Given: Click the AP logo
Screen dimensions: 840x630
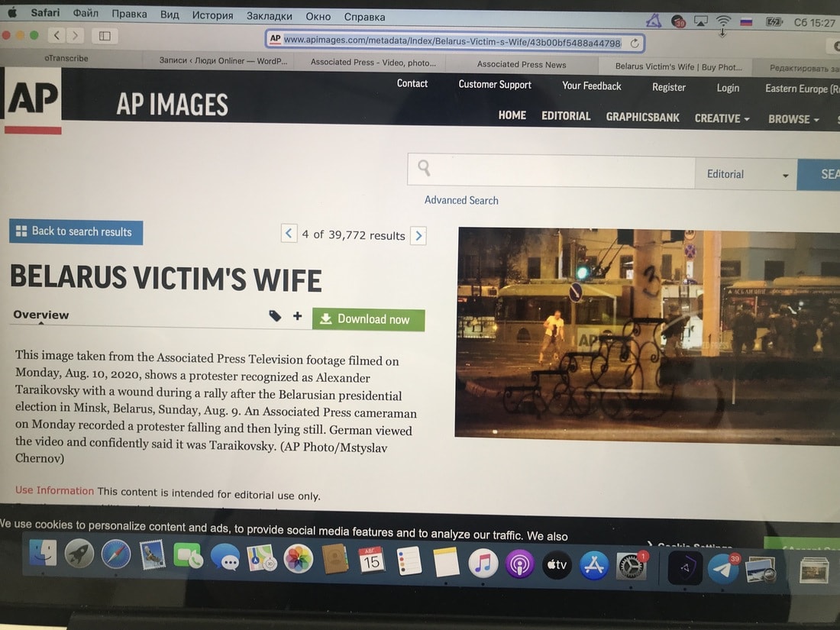Looking at the screenshot, I should click(33, 100).
